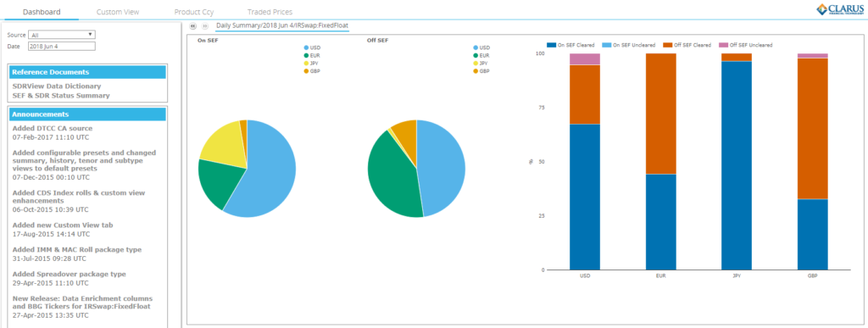Toggle USD in the On SEF pie legend

[312, 48]
